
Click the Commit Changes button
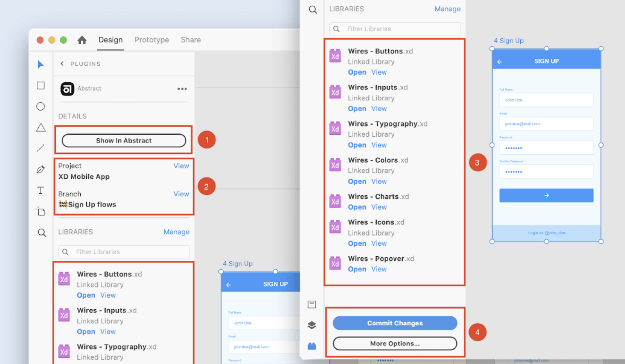[x=395, y=323]
